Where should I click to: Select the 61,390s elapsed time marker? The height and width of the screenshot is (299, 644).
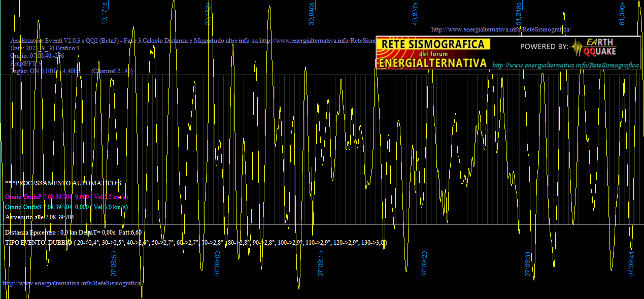pos(622,13)
